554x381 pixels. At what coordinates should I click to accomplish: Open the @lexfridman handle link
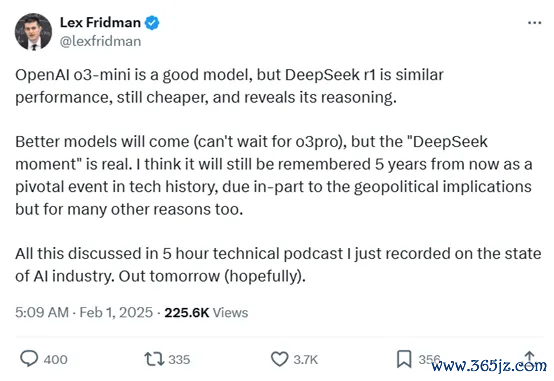[100, 41]
